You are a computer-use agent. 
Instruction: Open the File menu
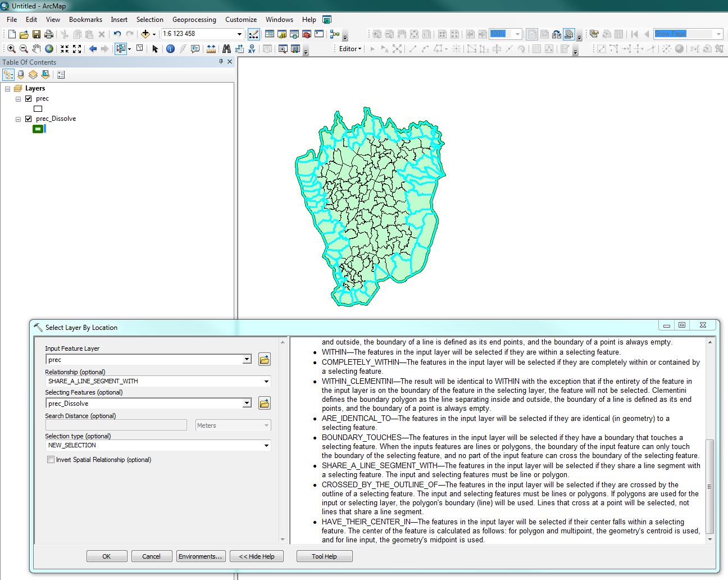(12, 20)
